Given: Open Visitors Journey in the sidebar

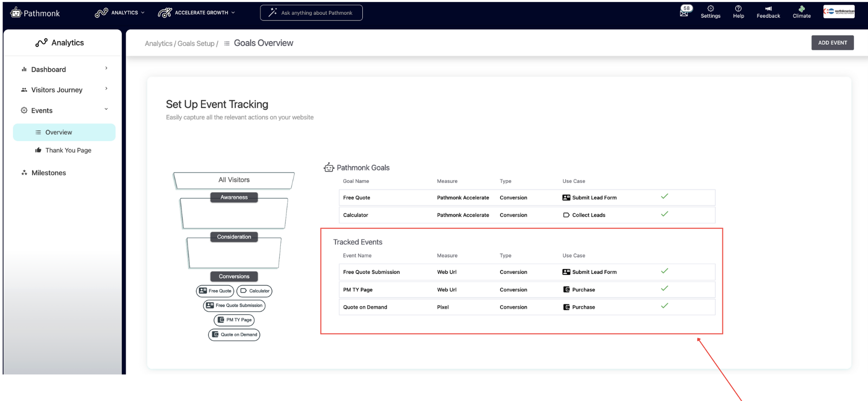Looking at the screenshot, I should [x=57, y=90].
